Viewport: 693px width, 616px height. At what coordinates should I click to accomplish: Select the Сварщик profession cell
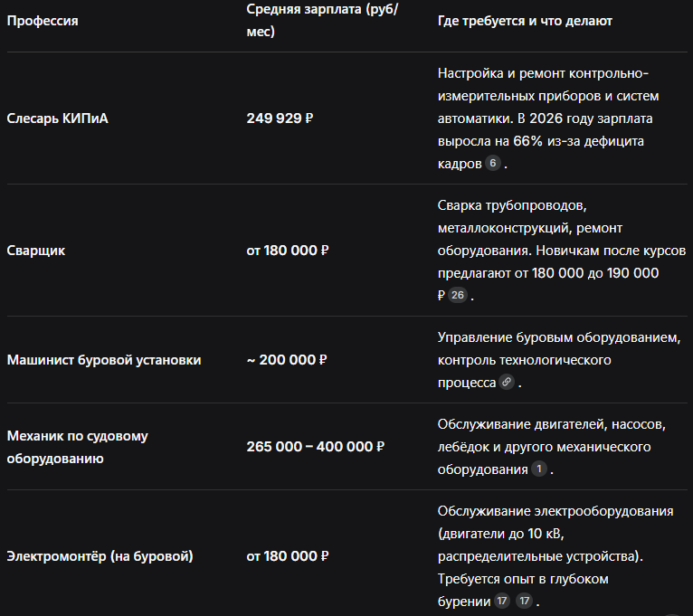(36, 251)
